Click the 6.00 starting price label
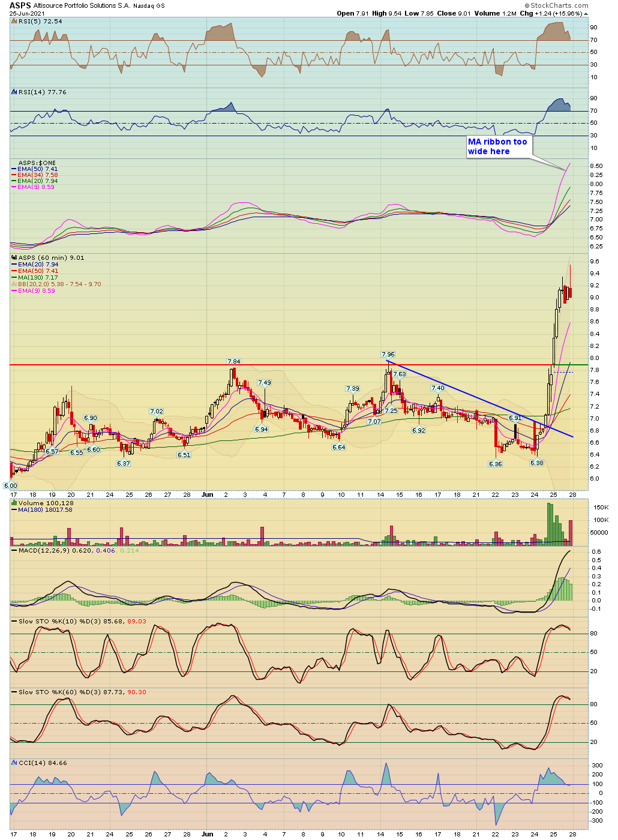618x840 pixels. pos(11,485)
